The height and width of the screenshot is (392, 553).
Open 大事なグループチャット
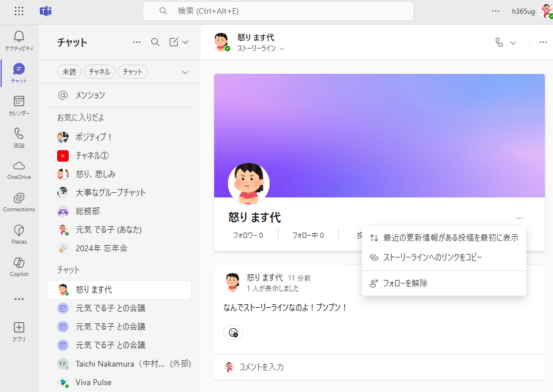[x=119, y=193]
